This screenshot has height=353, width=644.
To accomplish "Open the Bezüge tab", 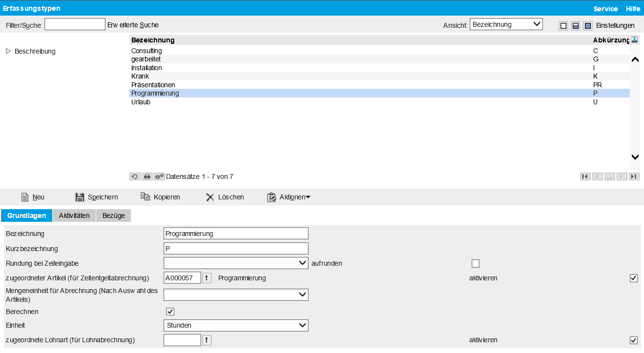I will (x=113, y=216).
